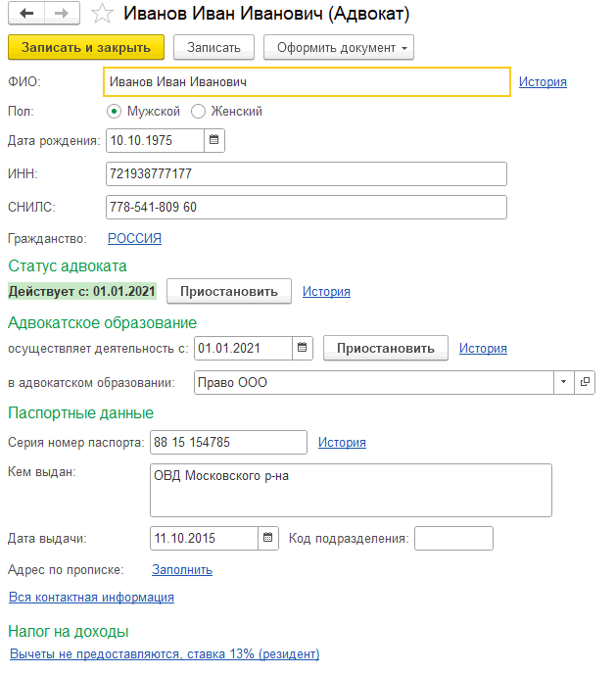This screenshot has width=616, height=674.
Task: Open calendar for passport issue date
Action: click(x=267, y=538)
